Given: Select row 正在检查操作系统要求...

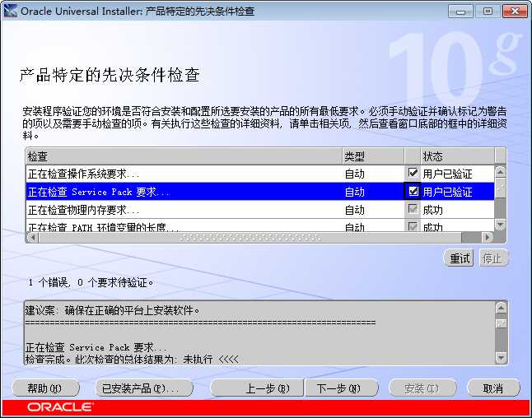Looking at the screenshot, I should click(260, 174).
